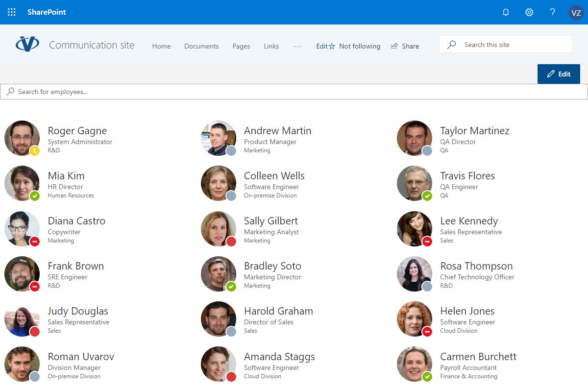
Task: Open the Microsoft 365 app launcher
Action: [x=11, y=12]
